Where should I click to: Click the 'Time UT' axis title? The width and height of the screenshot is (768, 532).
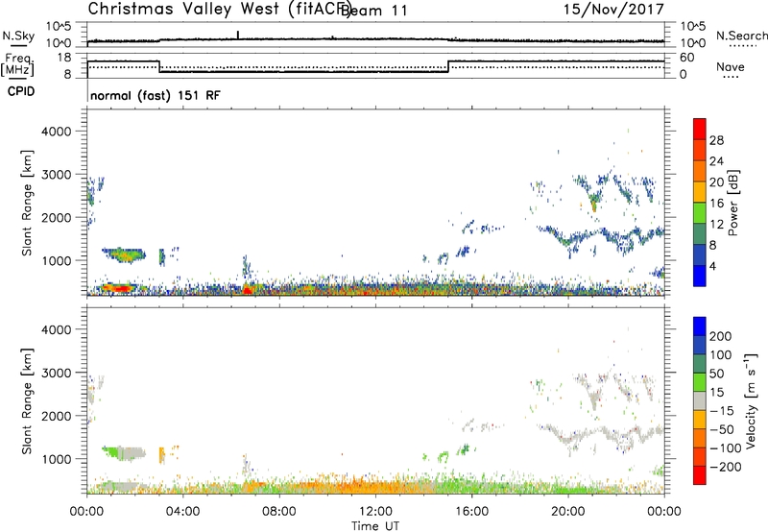[375, 526]
